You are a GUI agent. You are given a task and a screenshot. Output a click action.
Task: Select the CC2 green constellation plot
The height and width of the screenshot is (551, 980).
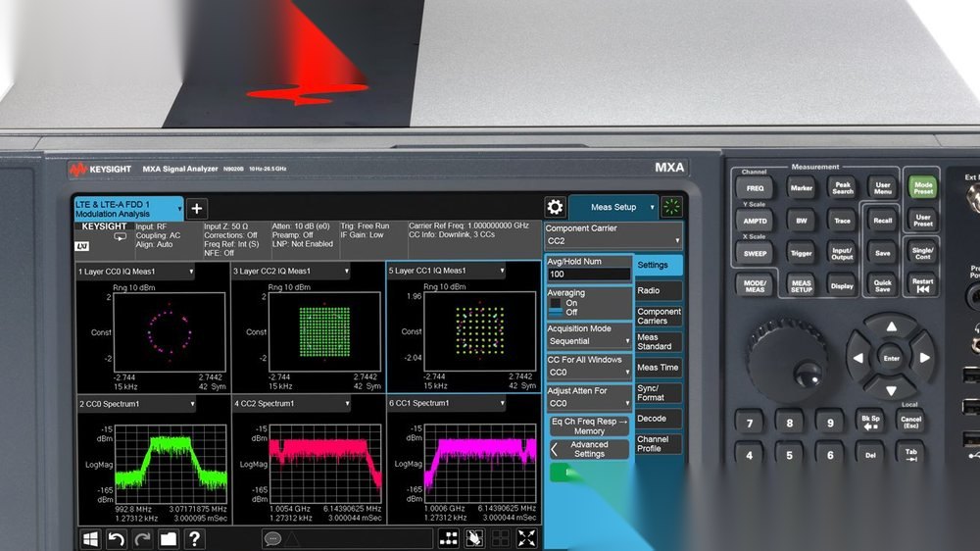click(324, 331)
